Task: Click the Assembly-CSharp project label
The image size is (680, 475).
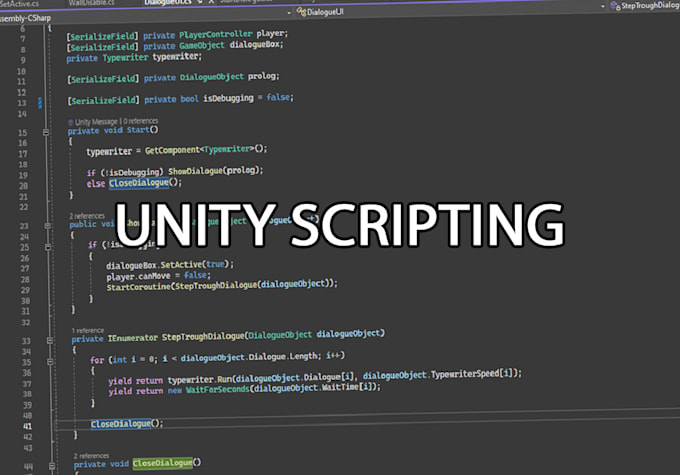Action: coord(25,18)
